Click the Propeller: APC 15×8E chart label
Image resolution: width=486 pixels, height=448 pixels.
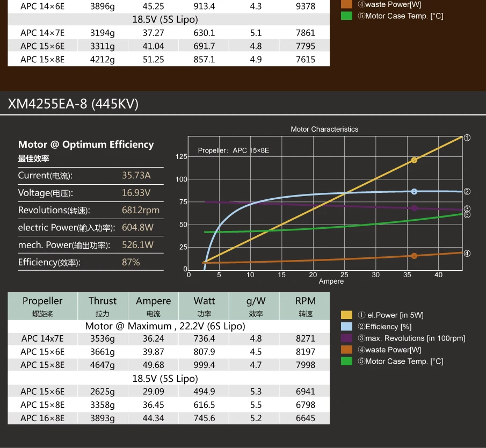point(234,150)
